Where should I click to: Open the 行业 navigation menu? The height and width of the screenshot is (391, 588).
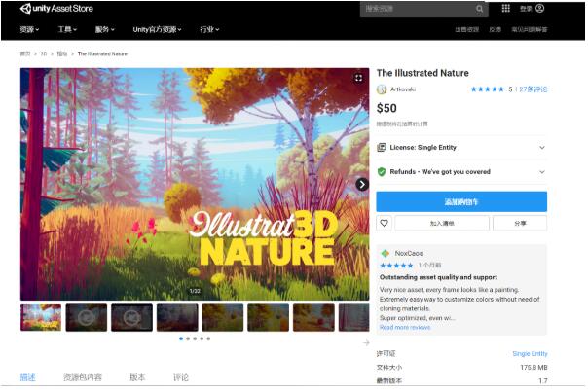(x=209, y=29)
